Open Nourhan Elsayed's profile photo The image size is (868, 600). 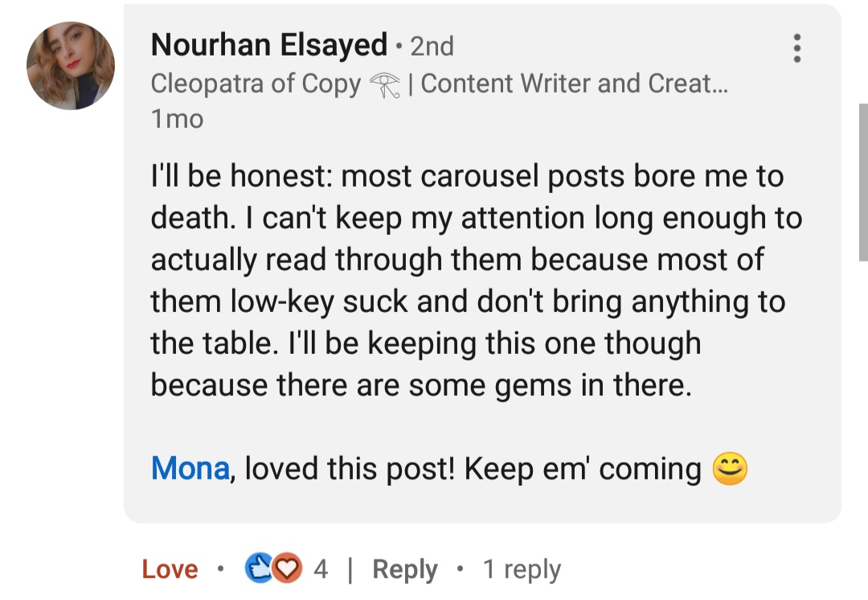coord(71,66)
